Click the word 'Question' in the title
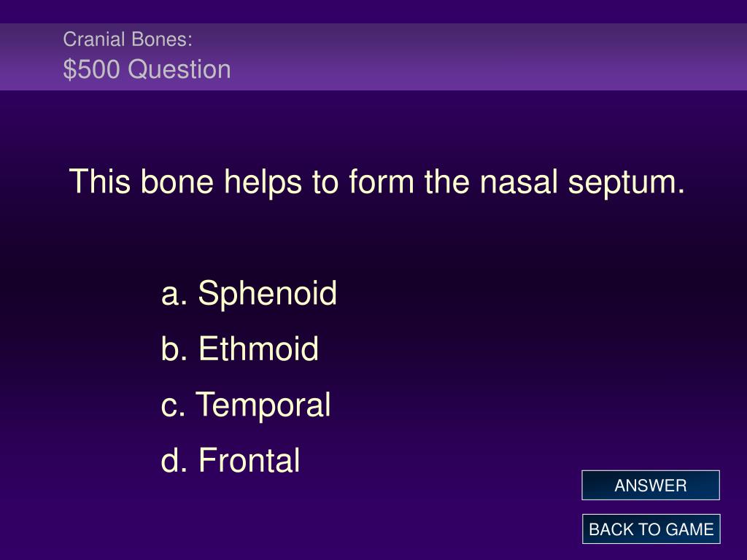This screenshot has height=560, width=747. coord(179,70)
